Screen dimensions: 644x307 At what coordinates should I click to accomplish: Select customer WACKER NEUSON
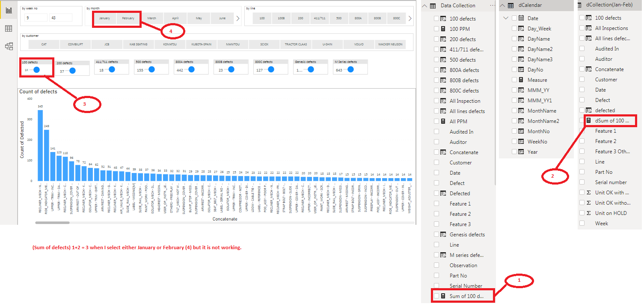coord(391,44)
